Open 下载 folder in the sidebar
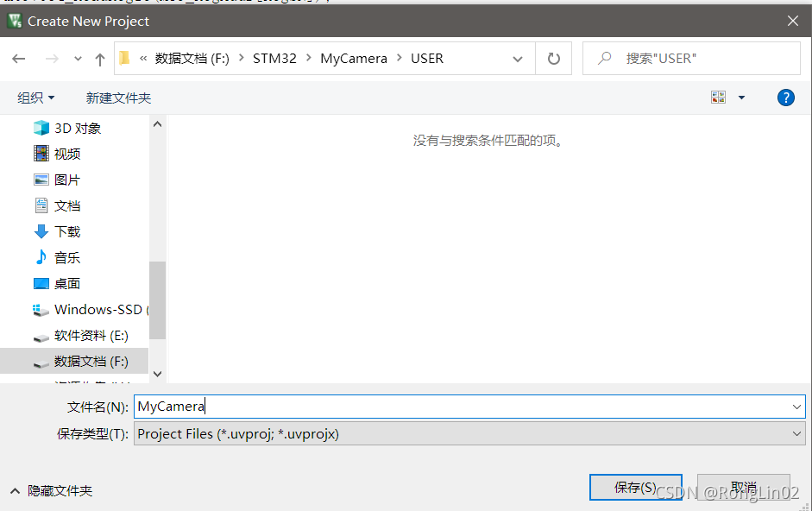 (67, 231)
